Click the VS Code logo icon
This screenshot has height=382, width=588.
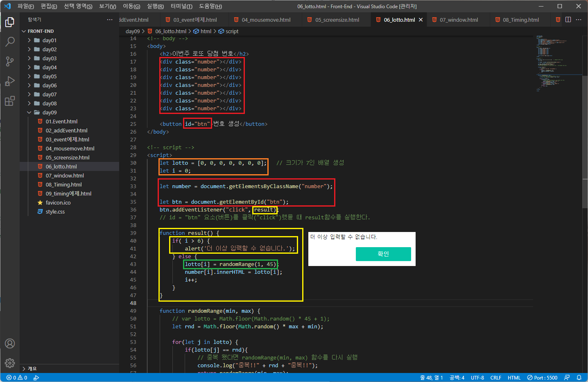click(x=7, y=6)
